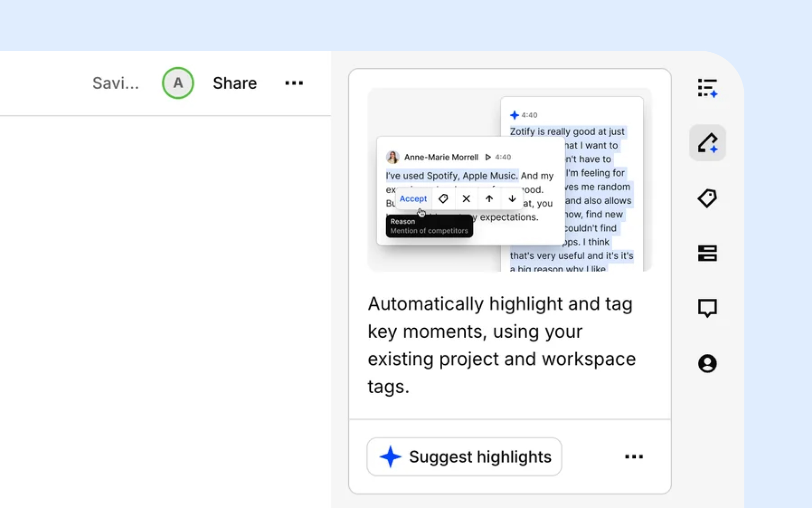Open the more options menu next to Share

[x=294, y=83]
